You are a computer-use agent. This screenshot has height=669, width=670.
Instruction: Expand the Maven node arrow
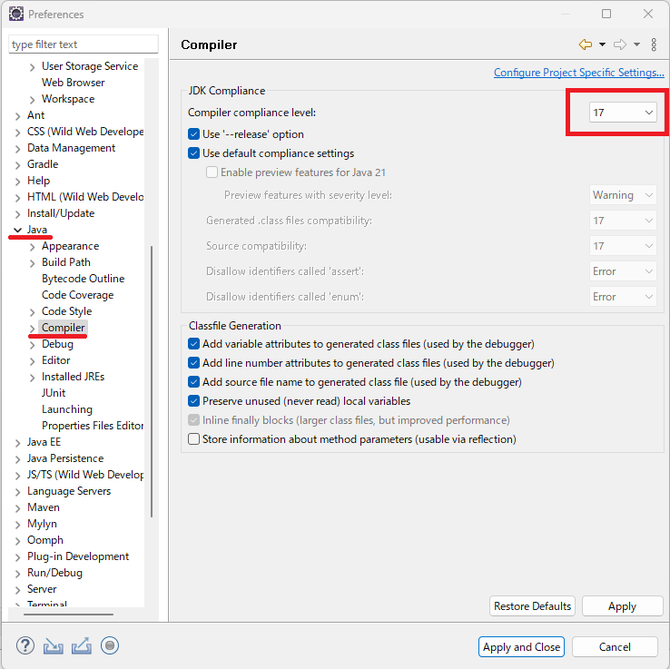coord(18,508)
